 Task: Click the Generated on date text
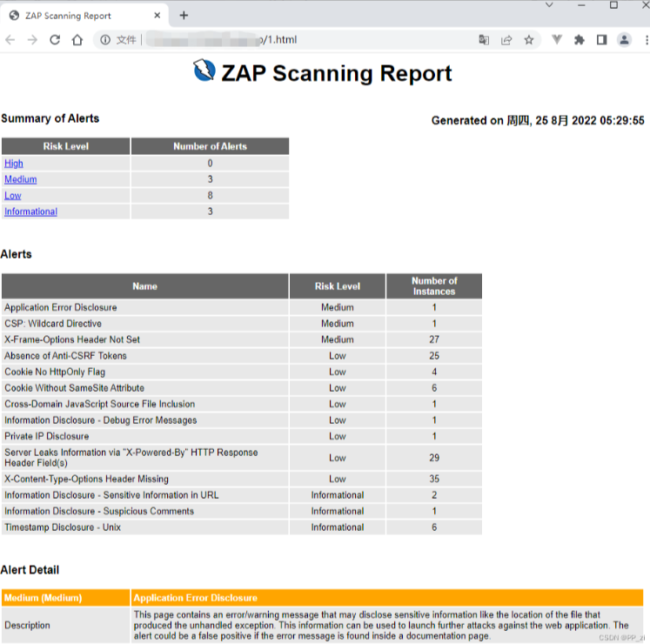(x=538, y=121)
